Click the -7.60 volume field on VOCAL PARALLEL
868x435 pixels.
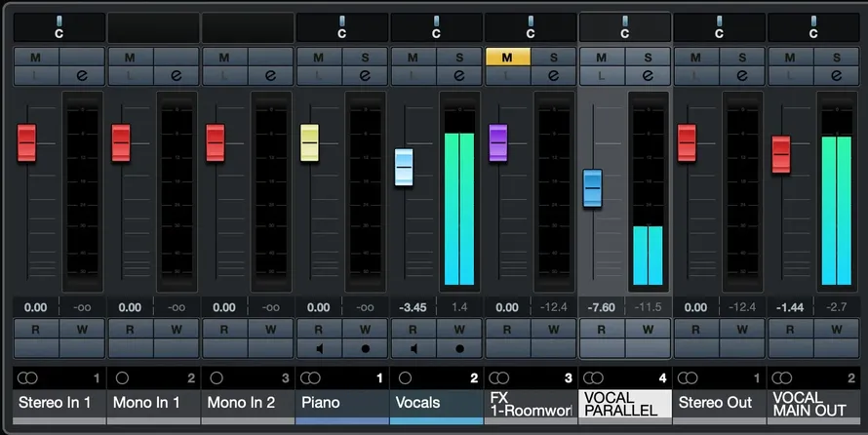602,307
